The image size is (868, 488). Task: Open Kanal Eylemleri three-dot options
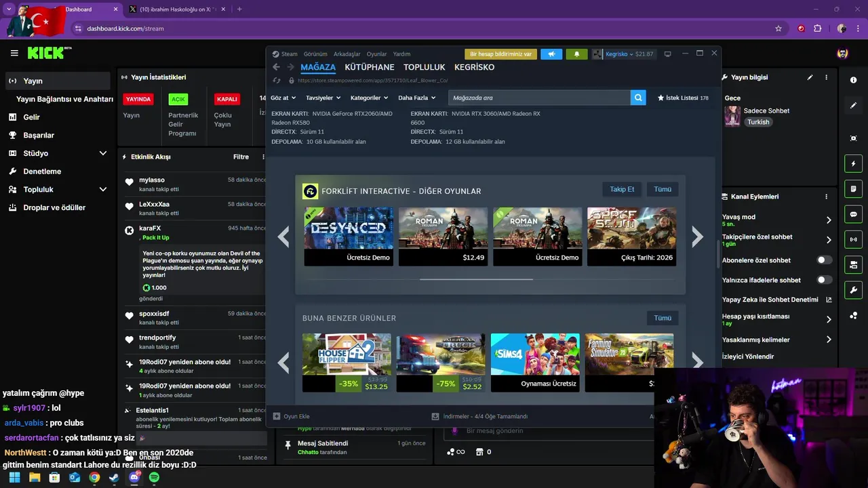(826, 197)
